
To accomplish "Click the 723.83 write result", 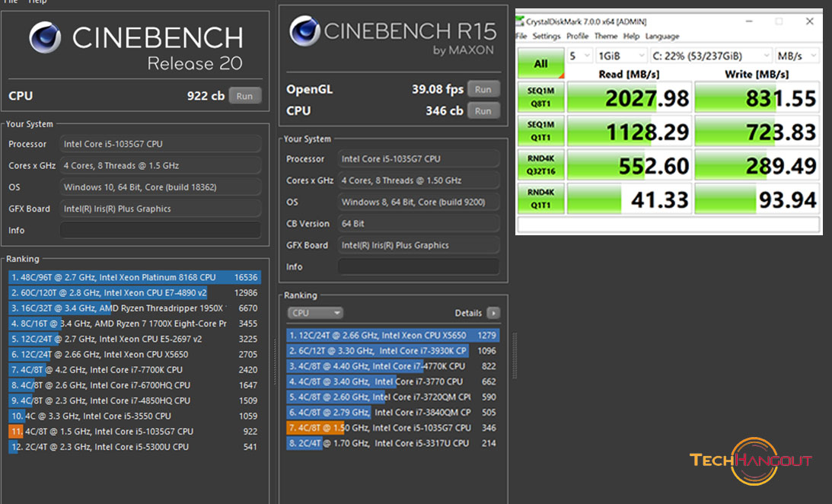I will [x=757, y=131].
